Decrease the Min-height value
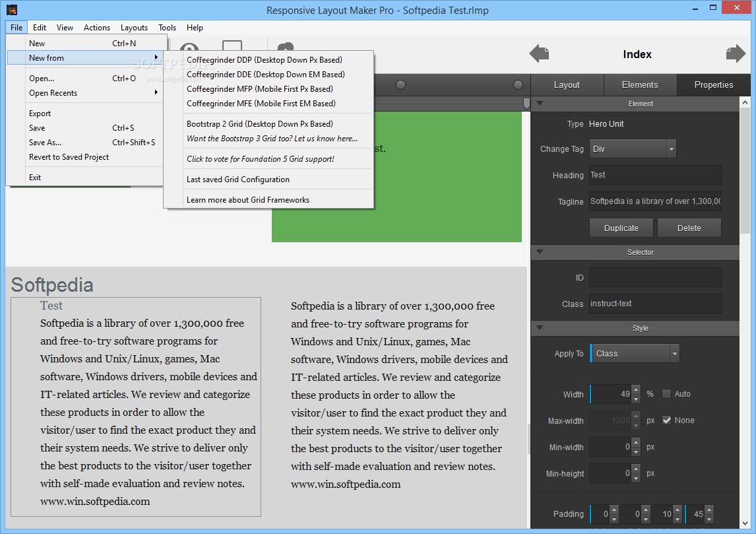This screenshot has width=756, height=534. pyautogui.click(x=636, y=479)
